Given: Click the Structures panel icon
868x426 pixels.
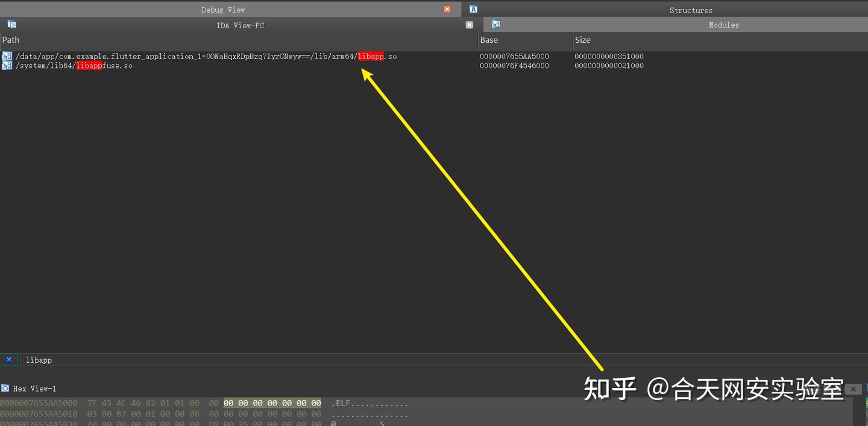Looking at the screenshot, I should 474,9.
